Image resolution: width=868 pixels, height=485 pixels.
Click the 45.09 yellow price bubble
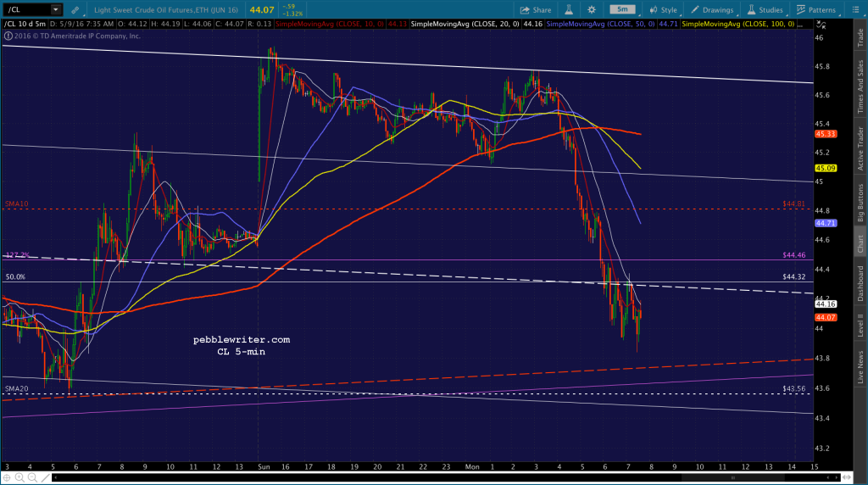coord(826,169)
